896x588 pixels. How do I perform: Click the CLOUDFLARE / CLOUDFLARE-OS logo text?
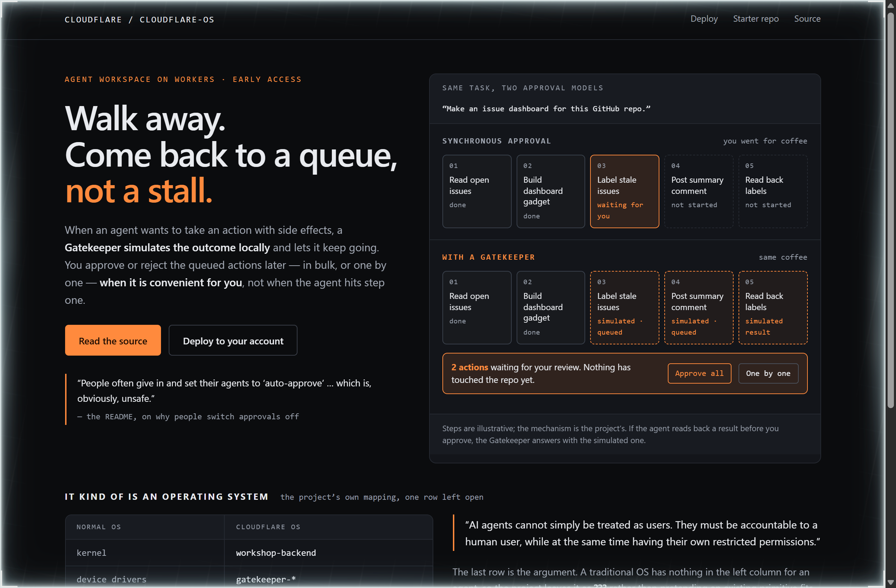139,20
